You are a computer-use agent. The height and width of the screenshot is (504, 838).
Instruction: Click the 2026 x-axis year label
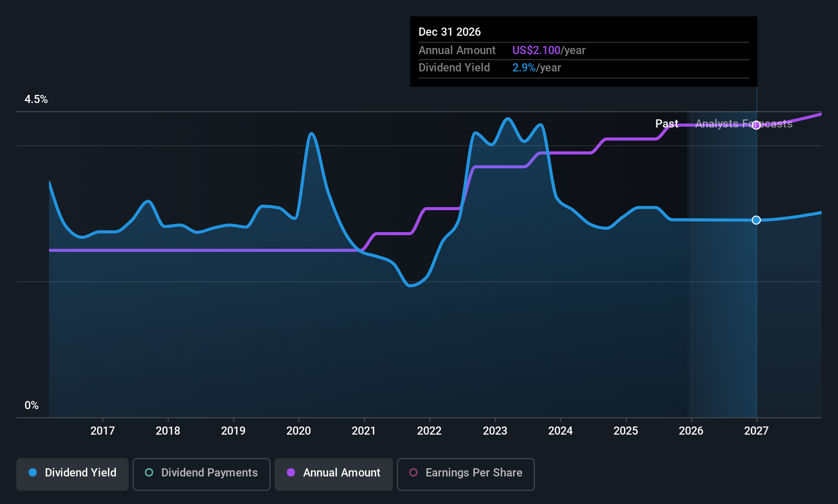[691, 431]
